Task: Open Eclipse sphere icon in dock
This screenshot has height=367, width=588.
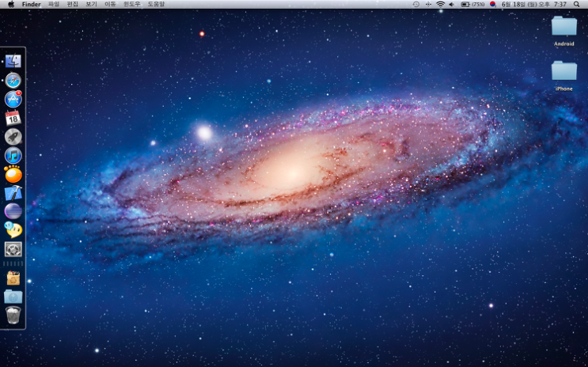Action: click(x=13, y=211)
